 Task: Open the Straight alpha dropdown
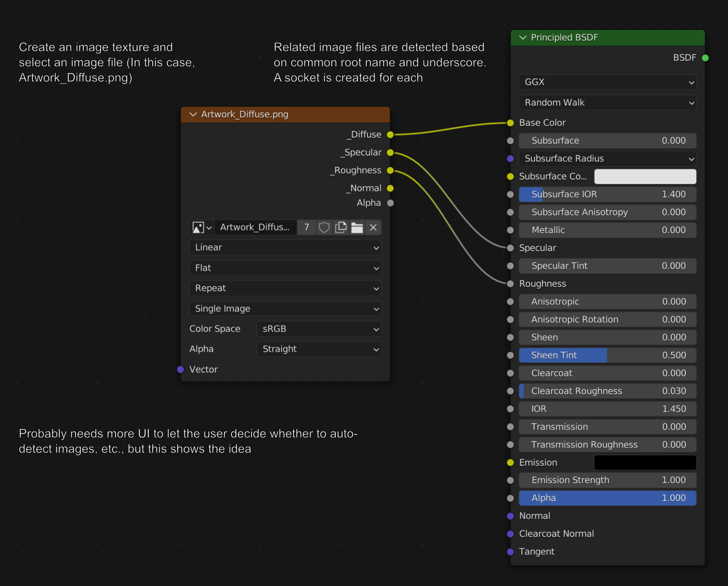click(x=319, y=349)
